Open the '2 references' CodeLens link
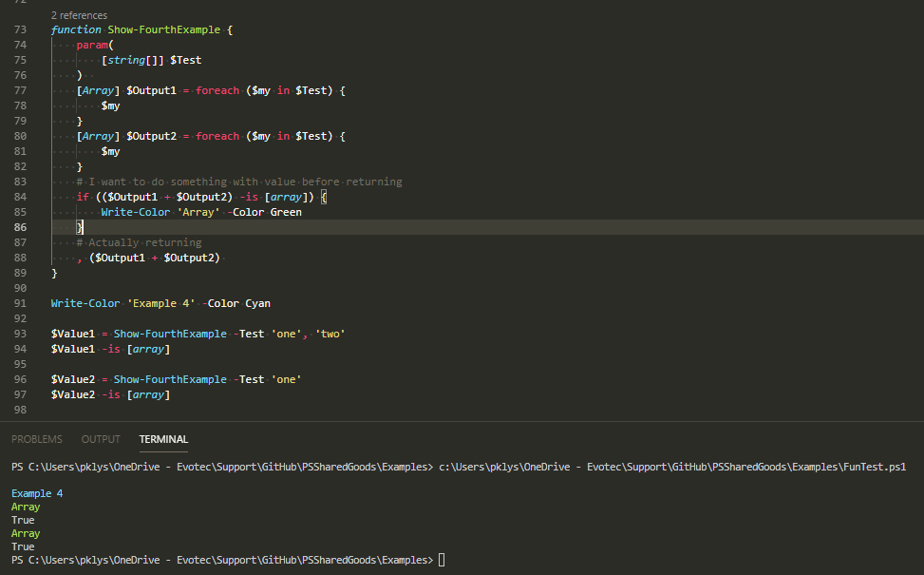924x575 pixels. [77, 14]
